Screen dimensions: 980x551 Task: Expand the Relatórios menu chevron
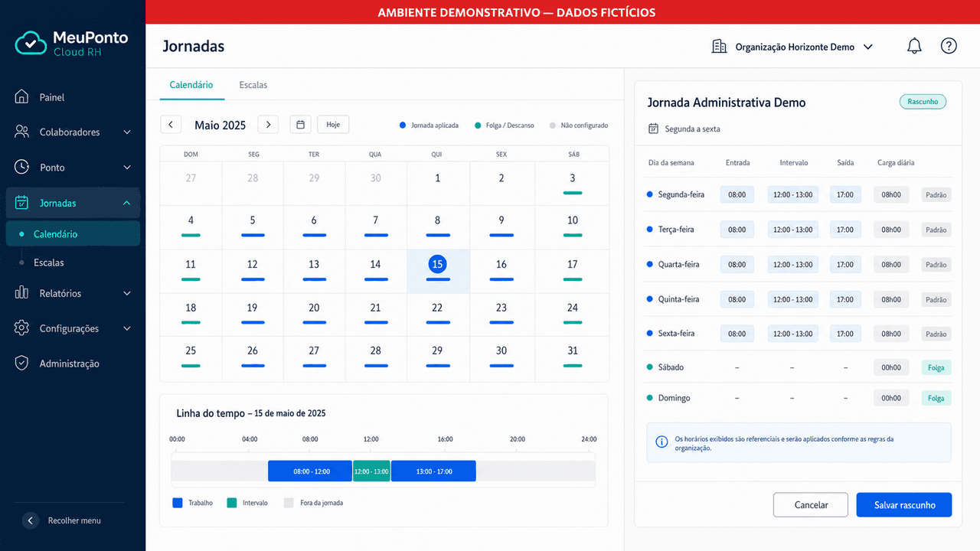[127, 293]
